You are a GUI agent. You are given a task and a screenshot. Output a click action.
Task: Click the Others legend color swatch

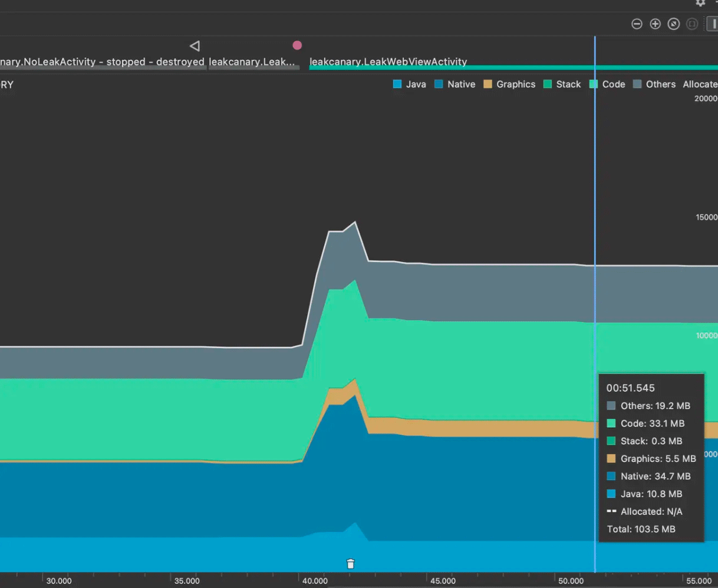(637, 84)
